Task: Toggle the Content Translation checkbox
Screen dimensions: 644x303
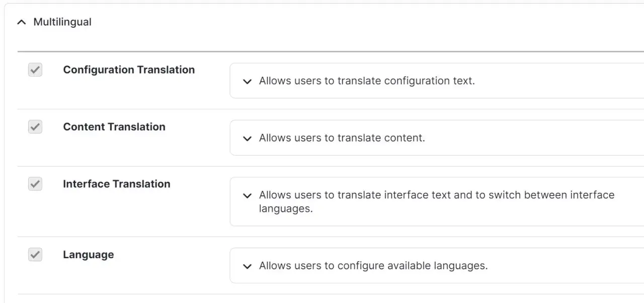Action: (x=35, y=126)
